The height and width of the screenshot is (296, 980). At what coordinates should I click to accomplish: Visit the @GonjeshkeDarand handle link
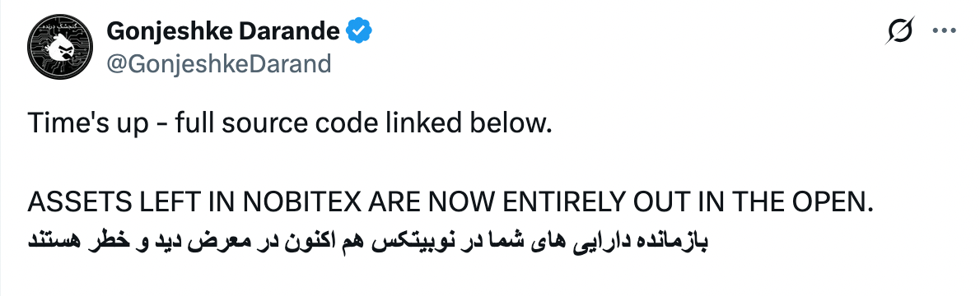point(219,63)
